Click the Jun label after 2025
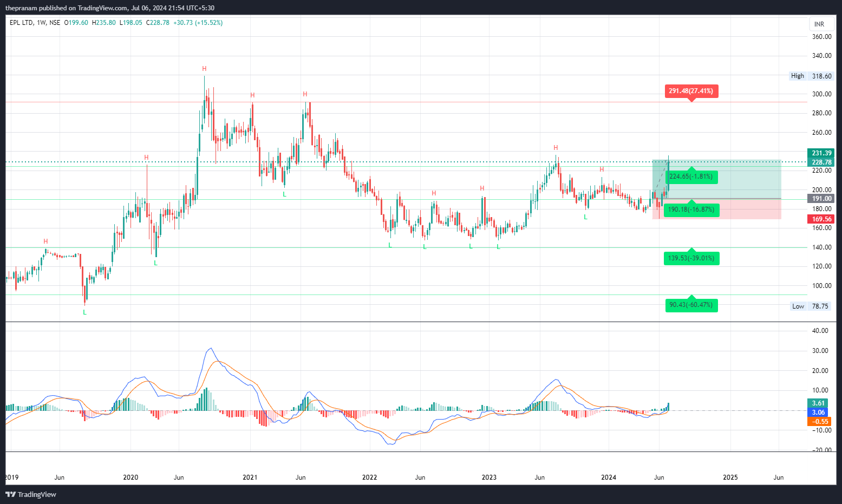The height and width of the screenshot is (504, 842). 779,477
